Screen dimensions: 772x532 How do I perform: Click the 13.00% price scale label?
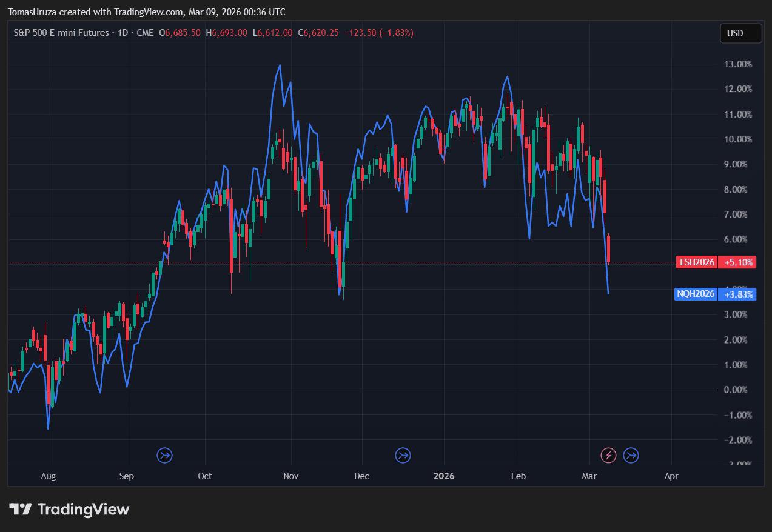pos(738,64)
